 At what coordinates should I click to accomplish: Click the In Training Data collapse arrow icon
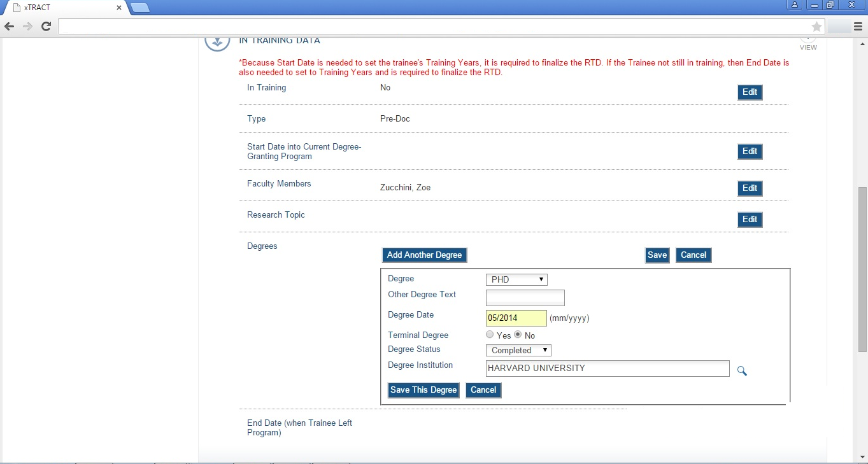pyautogui.click(x=217, y=42)
